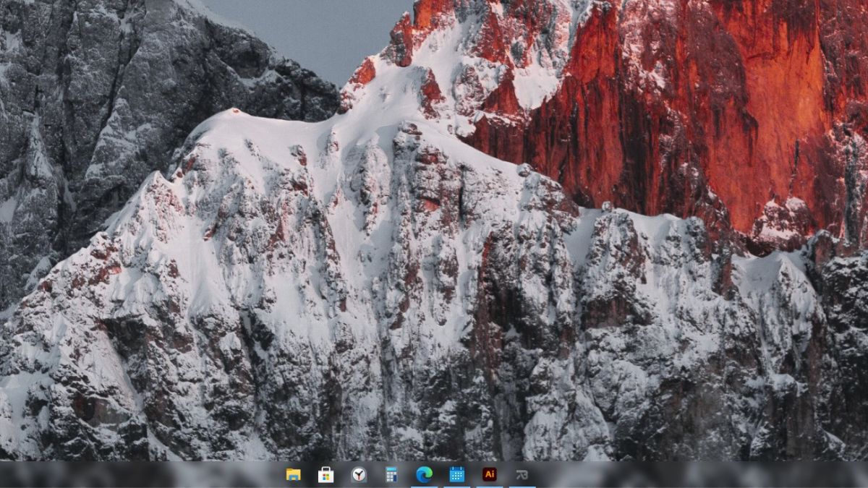Open the Clock app taskbar icon

pos(359,475)
